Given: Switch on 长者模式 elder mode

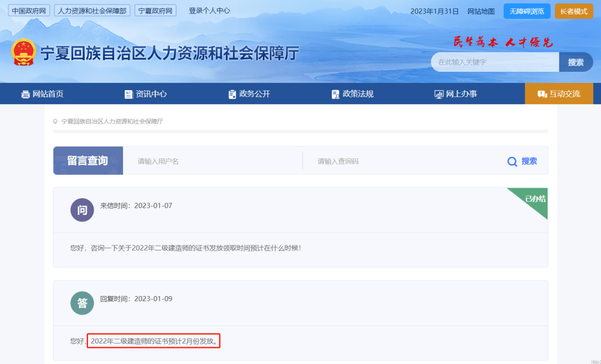Looking at the screenshot, I should click(573, 11).
